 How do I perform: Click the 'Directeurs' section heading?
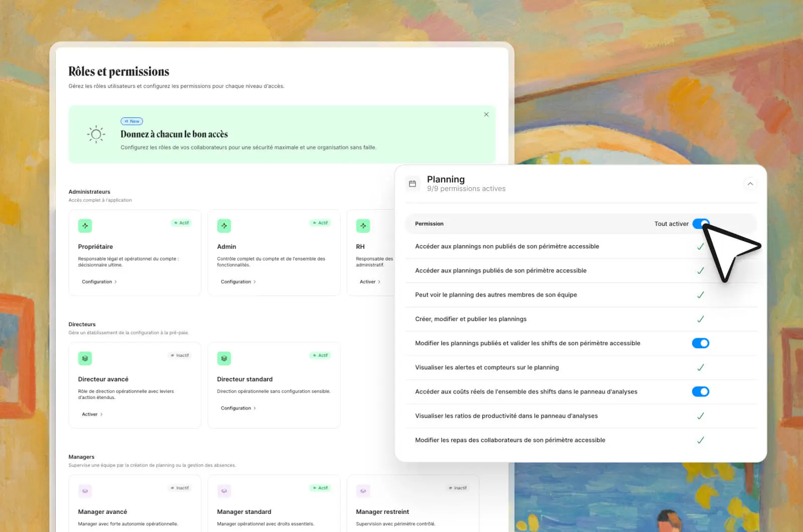tap(82, 324)
